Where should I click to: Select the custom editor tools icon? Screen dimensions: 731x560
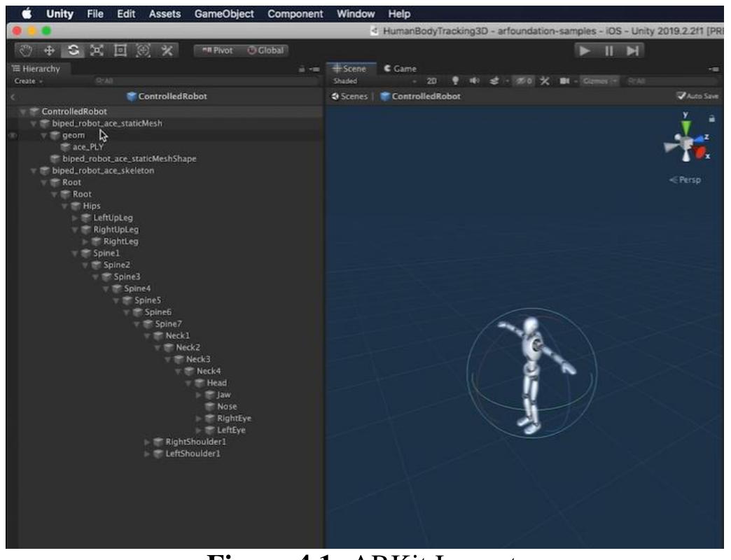167,50
